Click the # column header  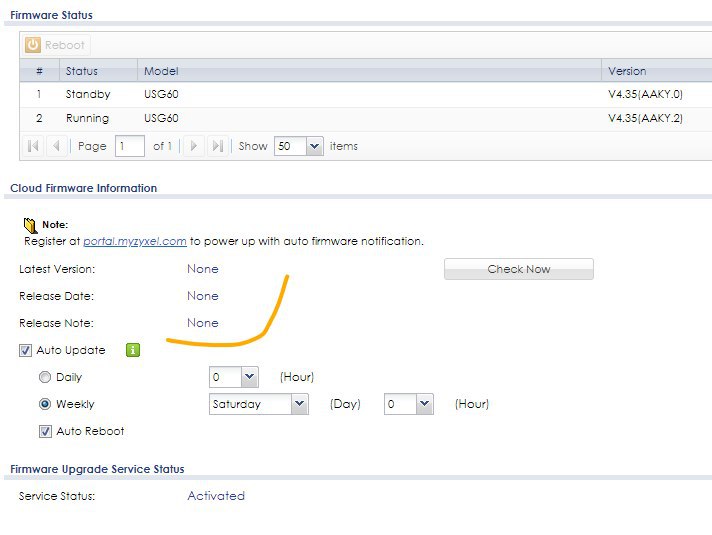(40, 71)
